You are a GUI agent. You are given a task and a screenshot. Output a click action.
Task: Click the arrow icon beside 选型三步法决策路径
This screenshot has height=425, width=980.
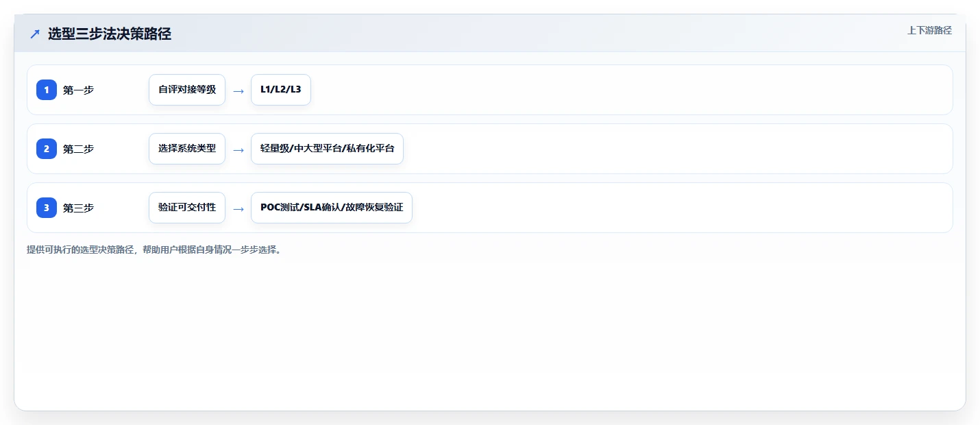35,34
